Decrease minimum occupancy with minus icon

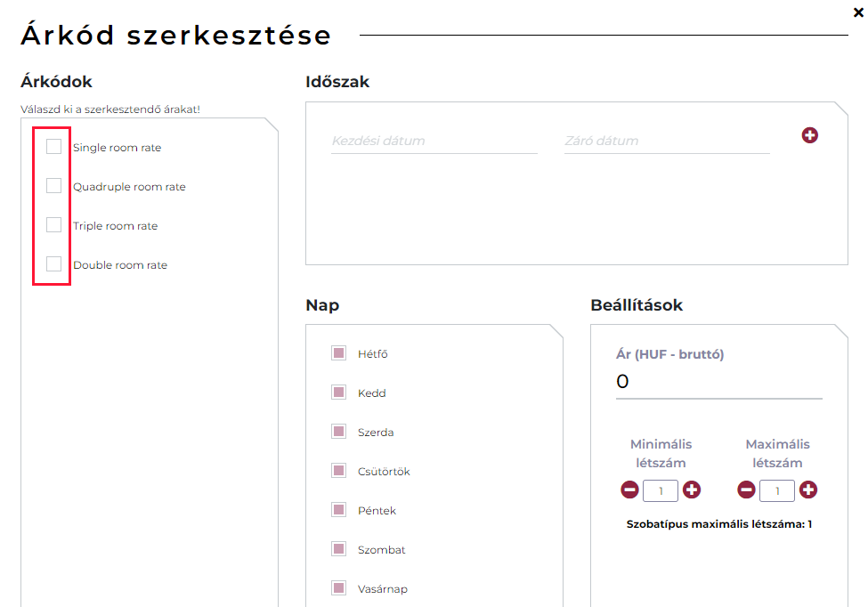[629, 490]
